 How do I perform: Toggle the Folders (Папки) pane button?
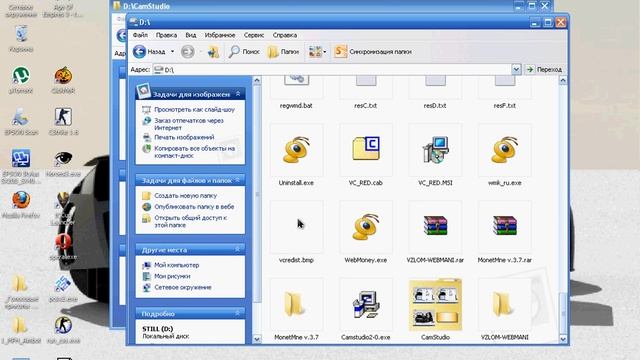[x=283, y=52]
